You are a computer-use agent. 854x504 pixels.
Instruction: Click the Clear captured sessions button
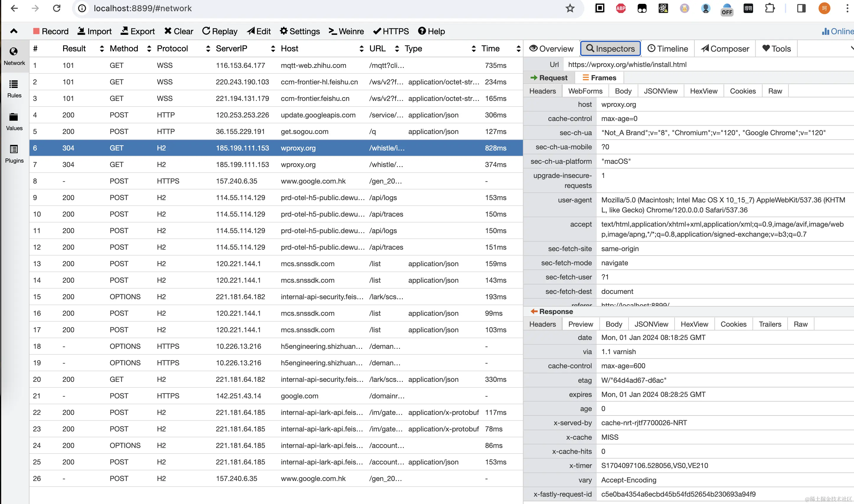point(179,31)
